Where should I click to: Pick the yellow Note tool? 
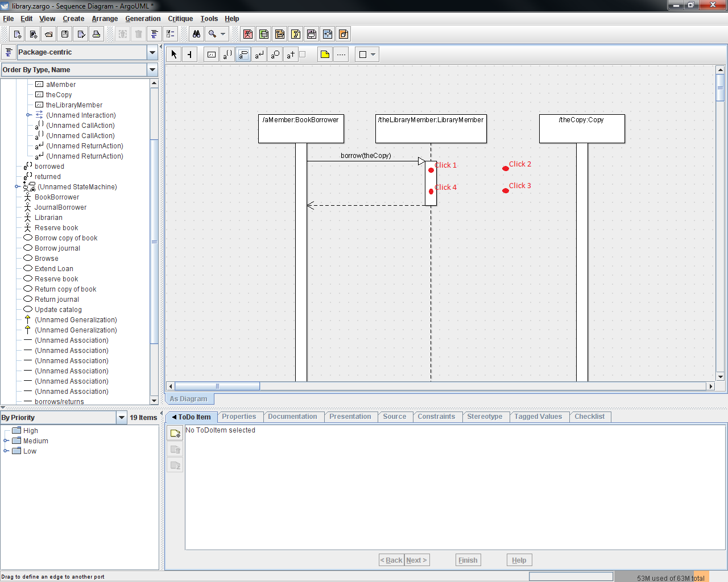(x=325, y=55)
